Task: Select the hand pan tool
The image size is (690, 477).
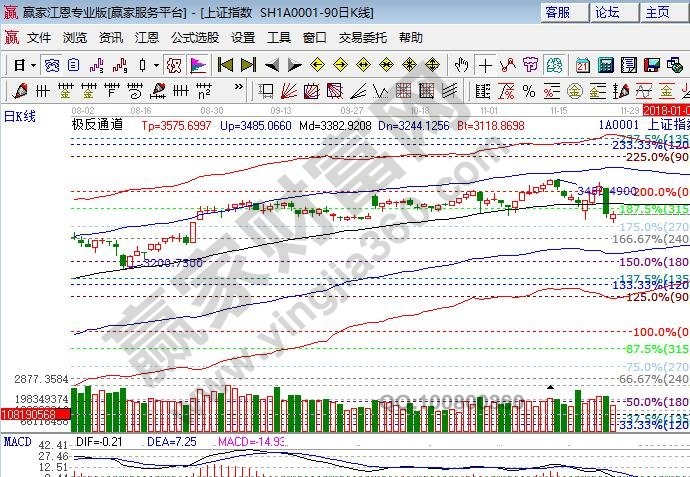Action: pyautogui.click(x=461, y=65)
